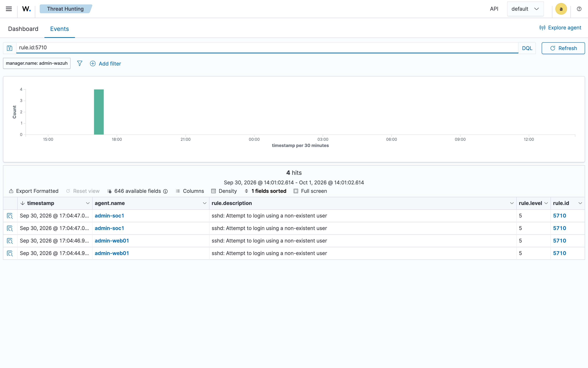Screen dimensions: 588x368
Task: Inspect the first admin-soc1 event document
Action: [10, 216]
